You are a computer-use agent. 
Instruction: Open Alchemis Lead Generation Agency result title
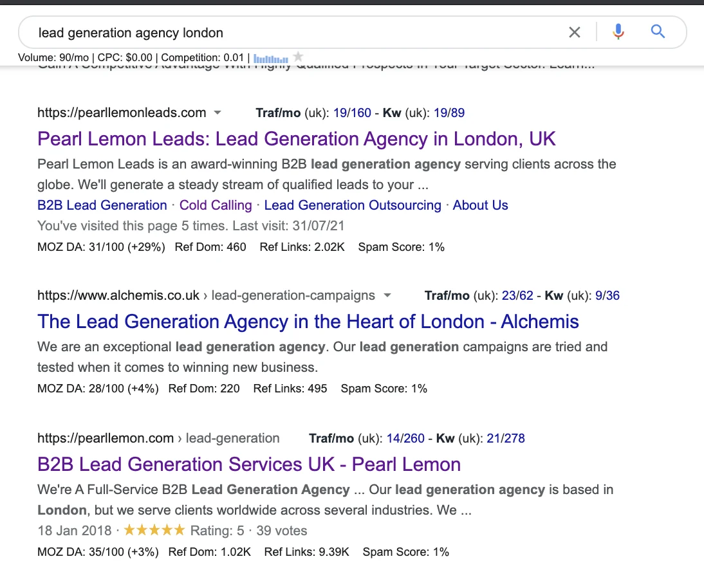pyautogui.click(x=308, y=322)
